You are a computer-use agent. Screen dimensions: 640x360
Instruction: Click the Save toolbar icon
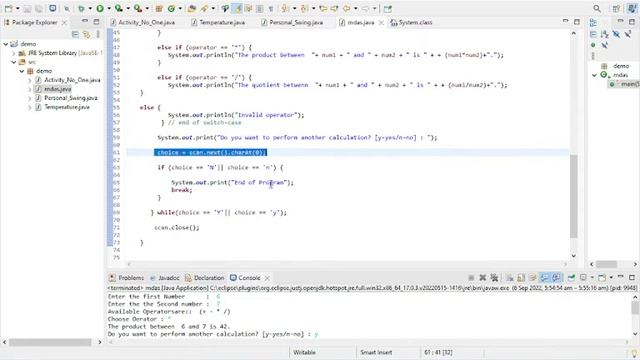pyautogui.click(x=27, y=9)
